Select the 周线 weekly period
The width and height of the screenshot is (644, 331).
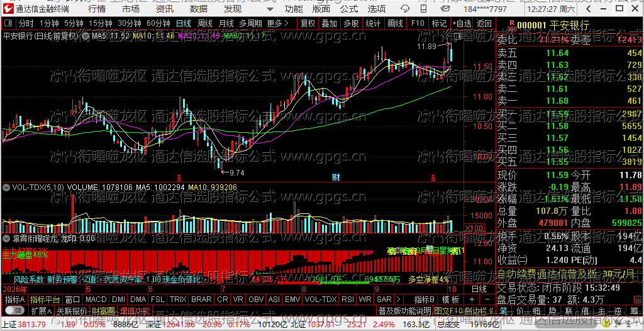[x=204, y=23]
